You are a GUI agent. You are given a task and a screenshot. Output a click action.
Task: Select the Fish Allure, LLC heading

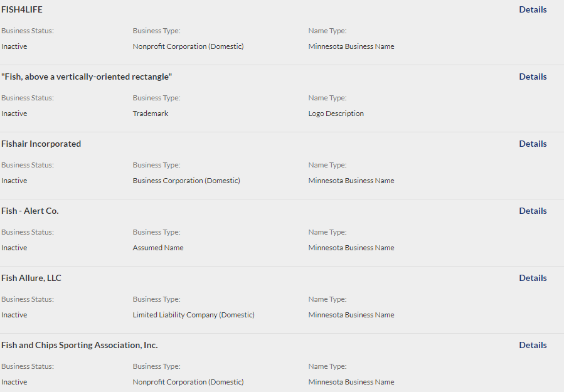click(x=31, y=278)
